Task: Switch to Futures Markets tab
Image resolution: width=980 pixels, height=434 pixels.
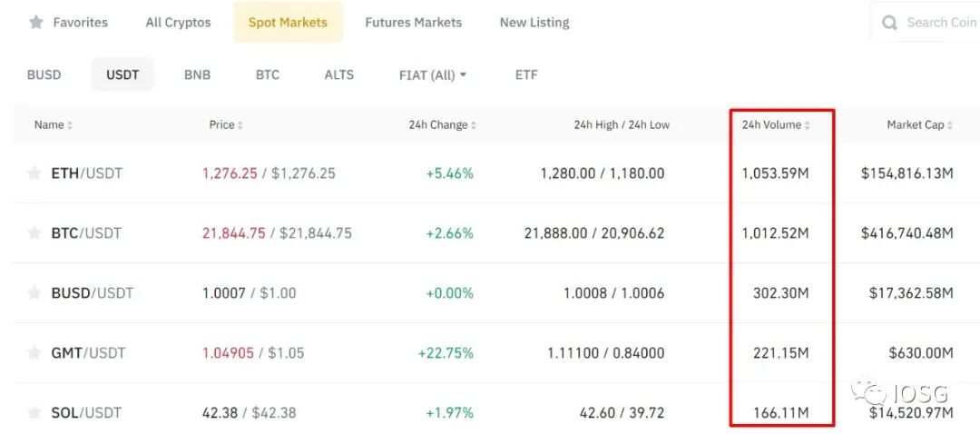Action: [413, 22]
